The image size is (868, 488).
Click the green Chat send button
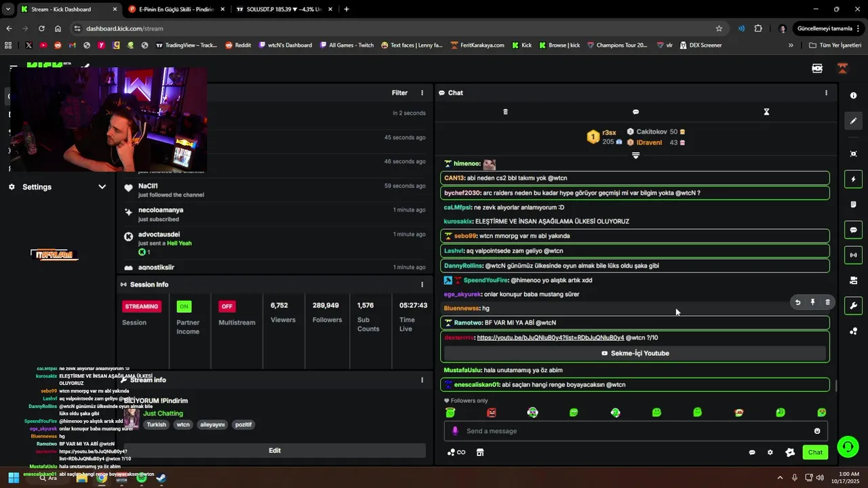(x=815, y=452)
